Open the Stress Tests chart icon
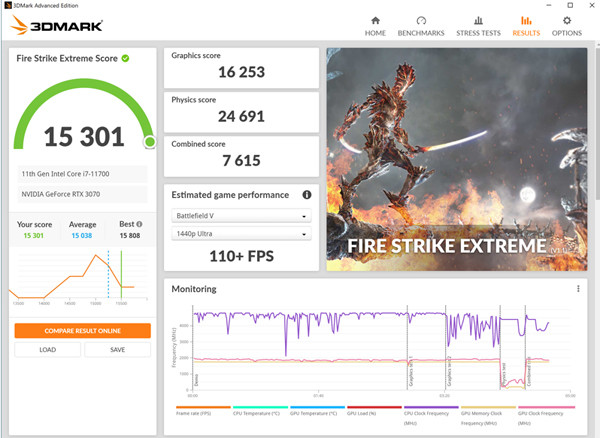The image size is (600, 438). point(478,21)
